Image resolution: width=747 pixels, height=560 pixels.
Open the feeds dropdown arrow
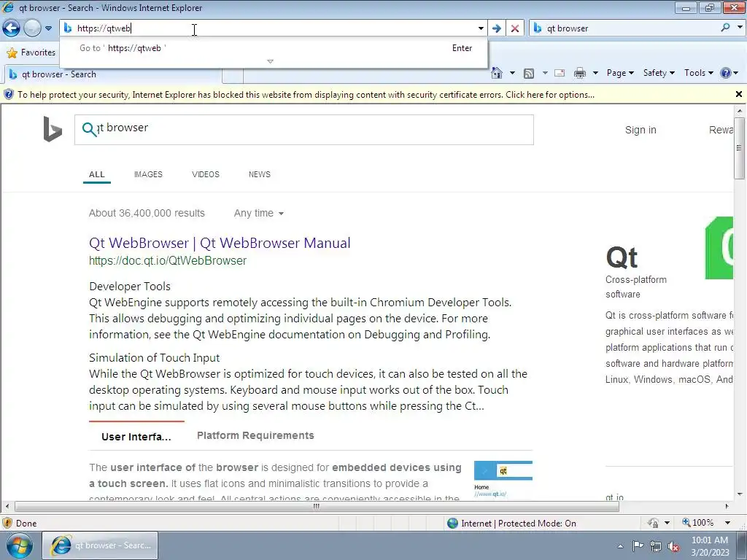point(545,74)
